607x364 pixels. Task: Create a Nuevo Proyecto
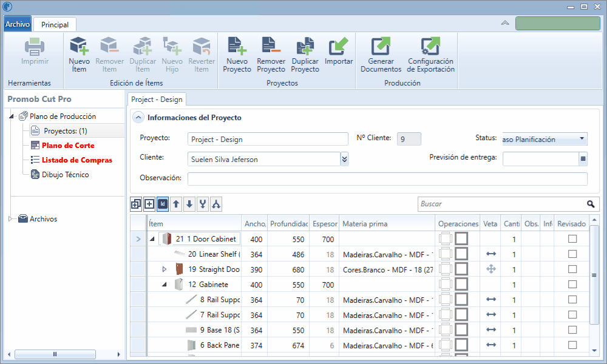pos(237,55)
